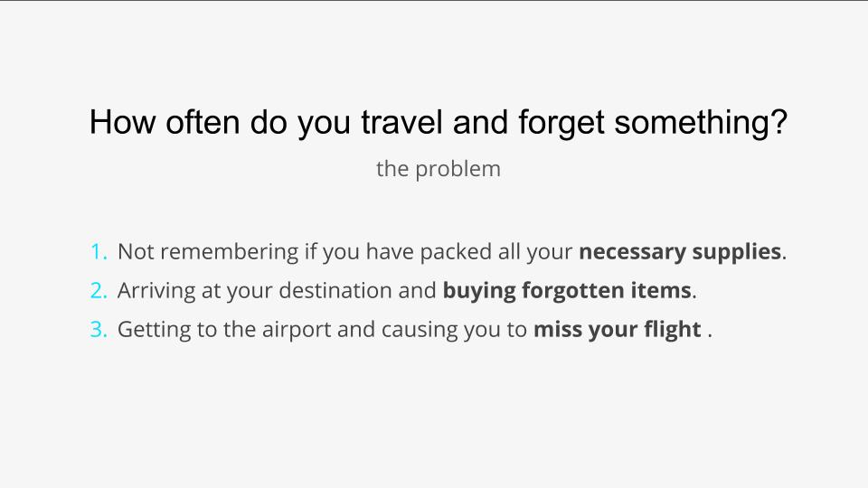Click the word "airport" in the third item
Screen dimensions: 868x488
[x=297, y=331]
